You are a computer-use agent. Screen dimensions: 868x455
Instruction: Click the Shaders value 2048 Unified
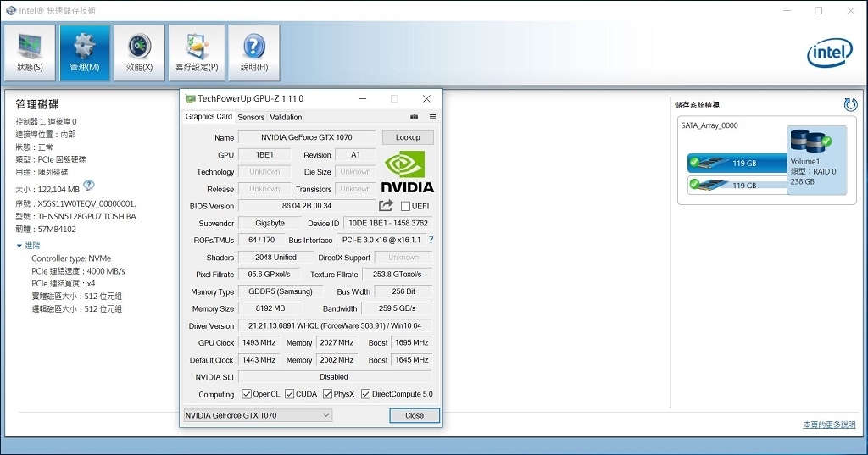coord(275,258)
